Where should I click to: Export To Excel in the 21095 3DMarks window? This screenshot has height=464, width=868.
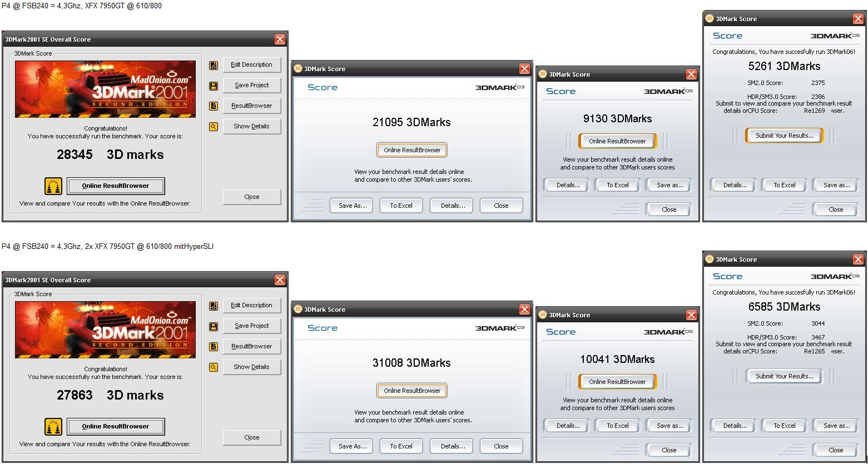point(401,206)
